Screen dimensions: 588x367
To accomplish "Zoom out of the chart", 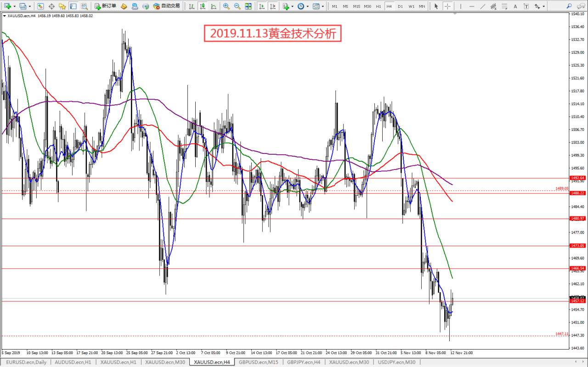I will point(237,6).
